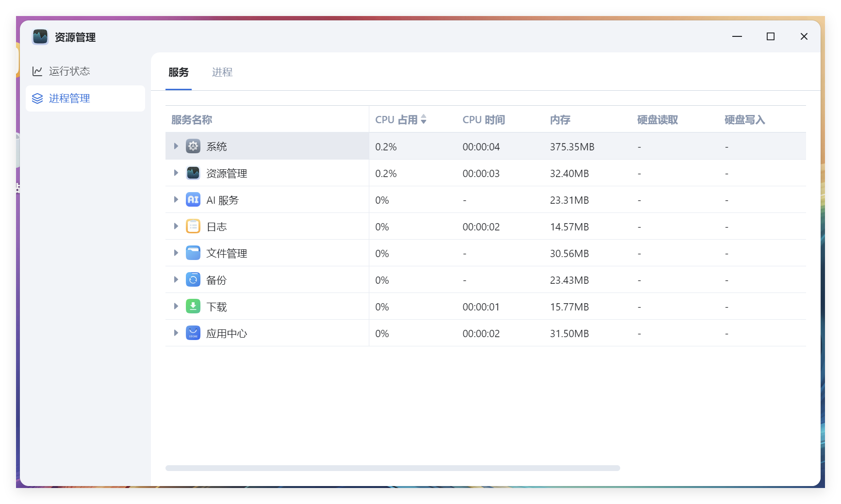Click the 备份 sync icon
This screenshot has height=504, width=841.
(193, 279)
